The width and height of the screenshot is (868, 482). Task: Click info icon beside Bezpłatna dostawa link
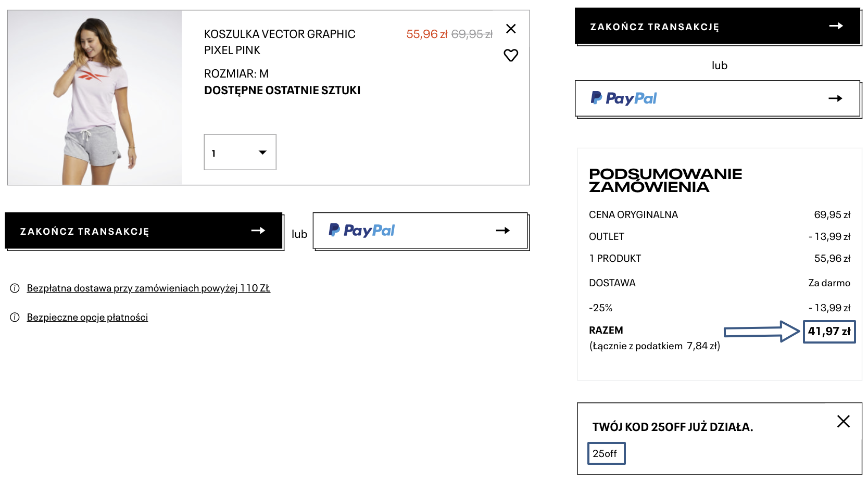[x=15, y=288]
